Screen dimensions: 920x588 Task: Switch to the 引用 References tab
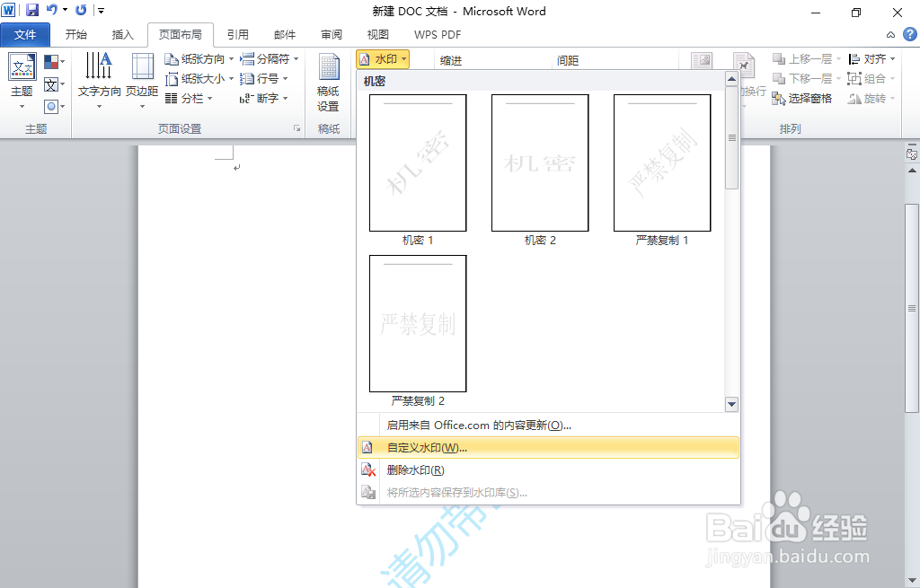tap(237, 35)
